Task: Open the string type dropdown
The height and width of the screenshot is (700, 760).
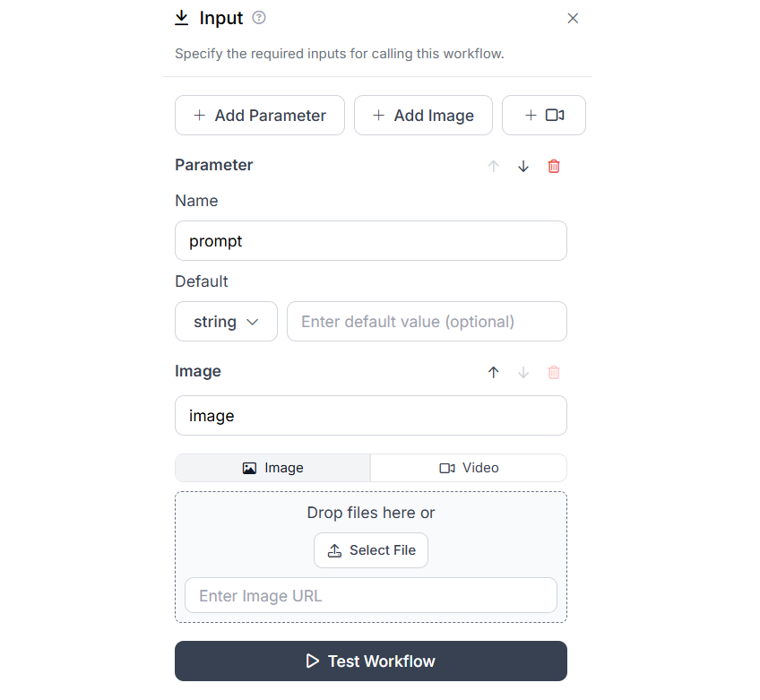Action: [x=226, y=321]
